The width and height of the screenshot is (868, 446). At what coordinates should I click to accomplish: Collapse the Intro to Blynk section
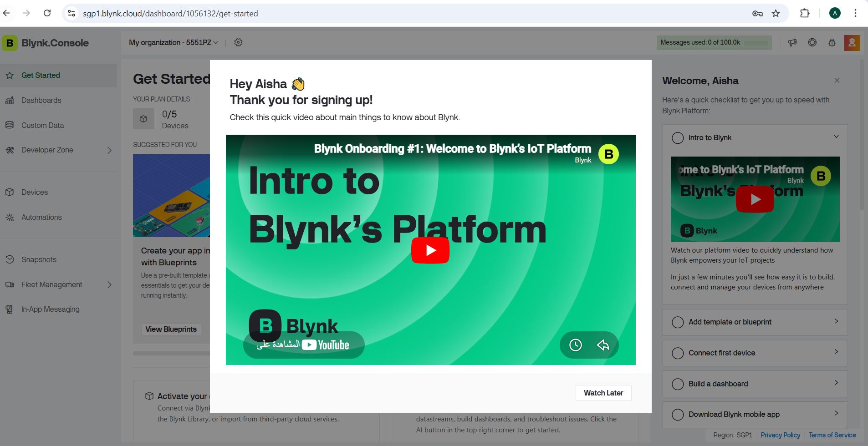(836, 137)
